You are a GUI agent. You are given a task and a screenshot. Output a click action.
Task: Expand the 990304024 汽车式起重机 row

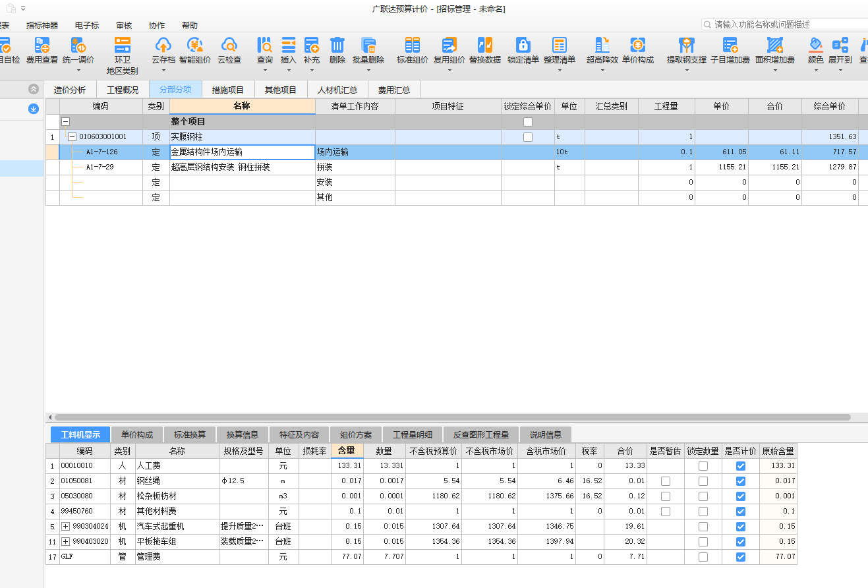click(65, 526)
